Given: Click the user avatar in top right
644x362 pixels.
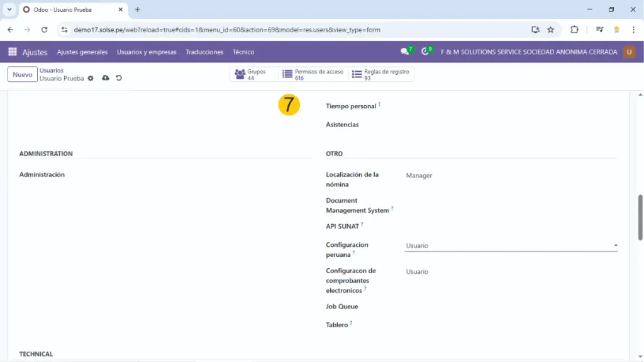Looking at the screenshot, I should tap(629, 52).
